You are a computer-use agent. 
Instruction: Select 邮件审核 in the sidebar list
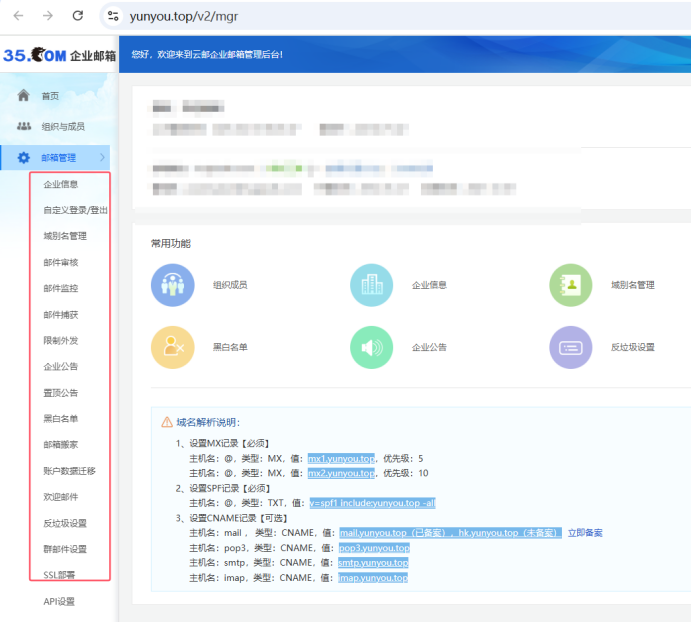(60, 262)
